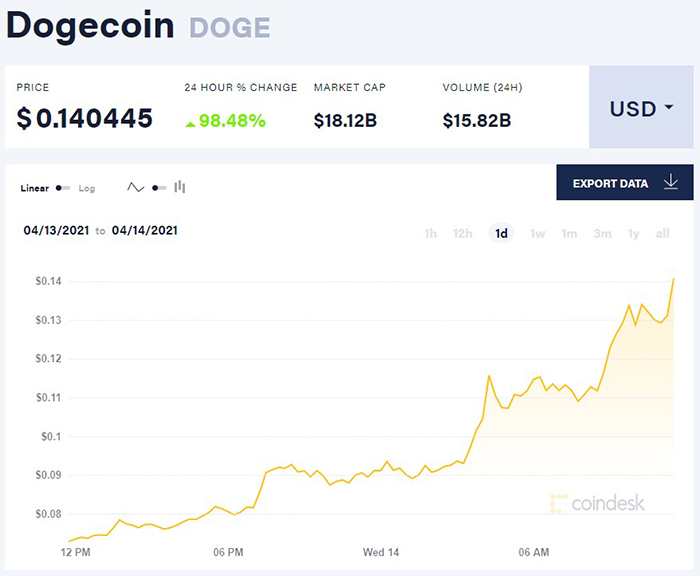Click the green 24-hour change arrow
Screen dimensions: 700x576
pyautogui.click(x=190, y=122)
